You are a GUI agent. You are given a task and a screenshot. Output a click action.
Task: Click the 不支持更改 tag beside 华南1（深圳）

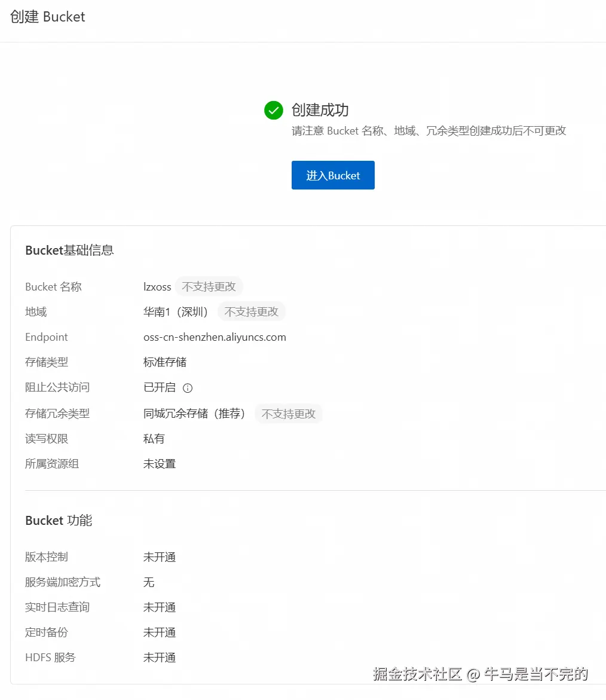251,311
